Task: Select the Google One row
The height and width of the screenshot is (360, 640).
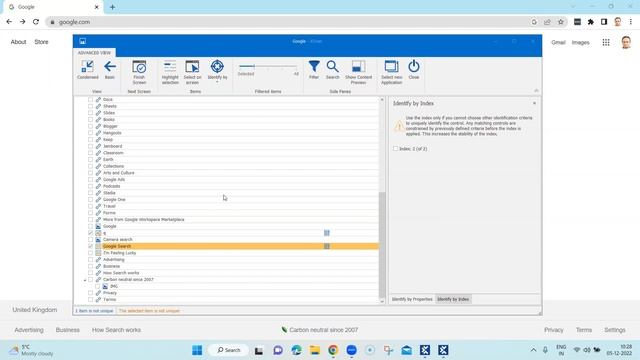Action: click(x=227, y=200)
